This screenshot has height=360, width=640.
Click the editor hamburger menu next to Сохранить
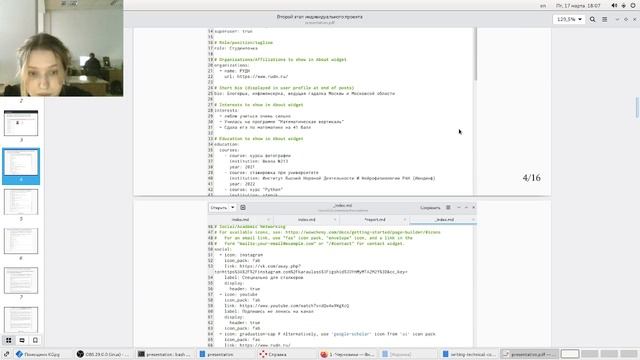[448, 208]
